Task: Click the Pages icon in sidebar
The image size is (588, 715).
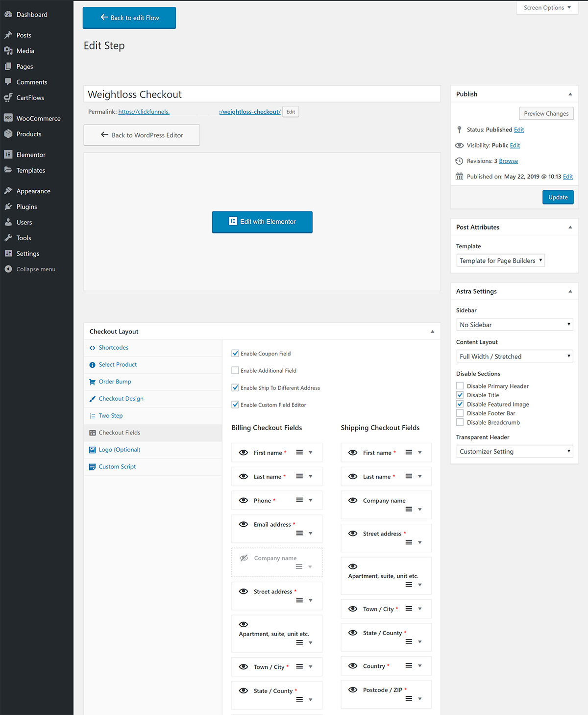Action: 8,67
